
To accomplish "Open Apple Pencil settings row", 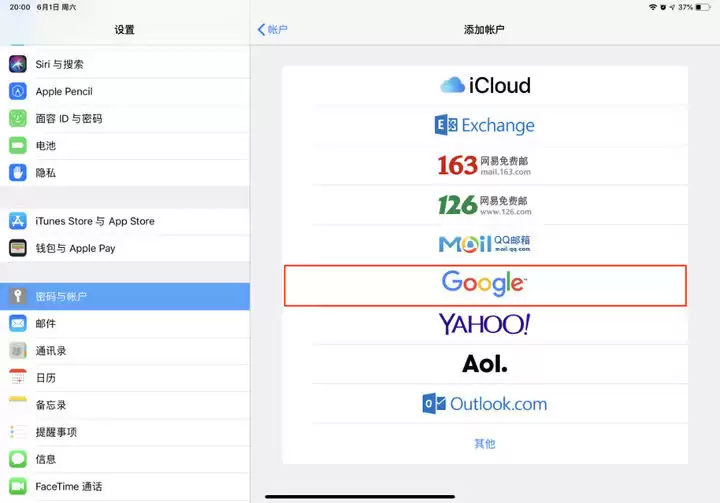I will (125, 91).
